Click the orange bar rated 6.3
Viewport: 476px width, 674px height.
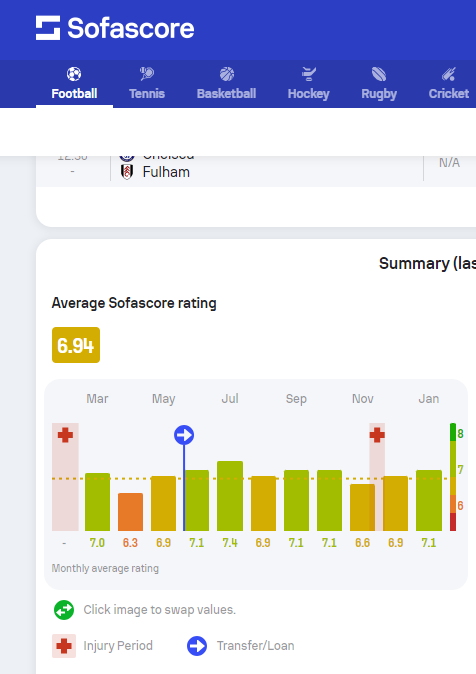point(131,512)
